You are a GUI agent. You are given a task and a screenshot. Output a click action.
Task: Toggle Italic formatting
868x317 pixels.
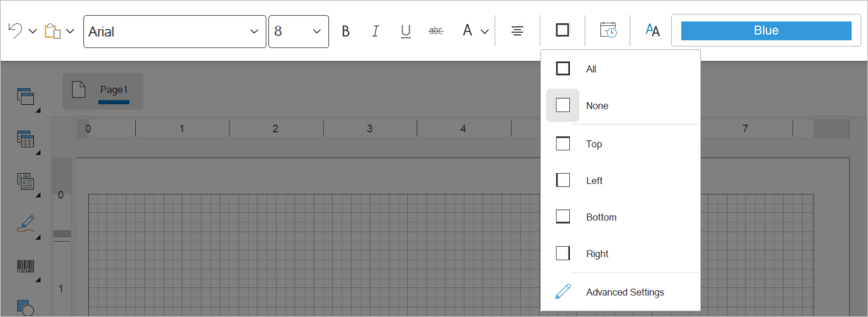(375, 31)
